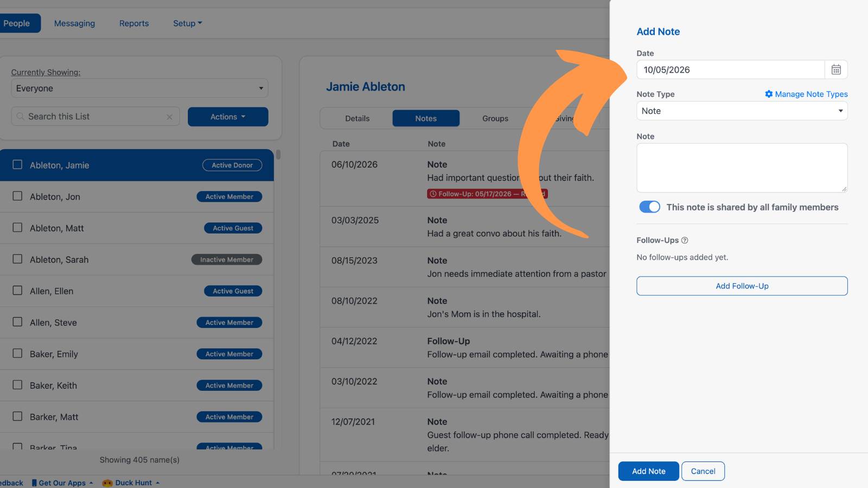The height and width of the screenshot is (488, 868).
Task: Check the Allen, Ellen row checkbox
Action: (17, 290)
